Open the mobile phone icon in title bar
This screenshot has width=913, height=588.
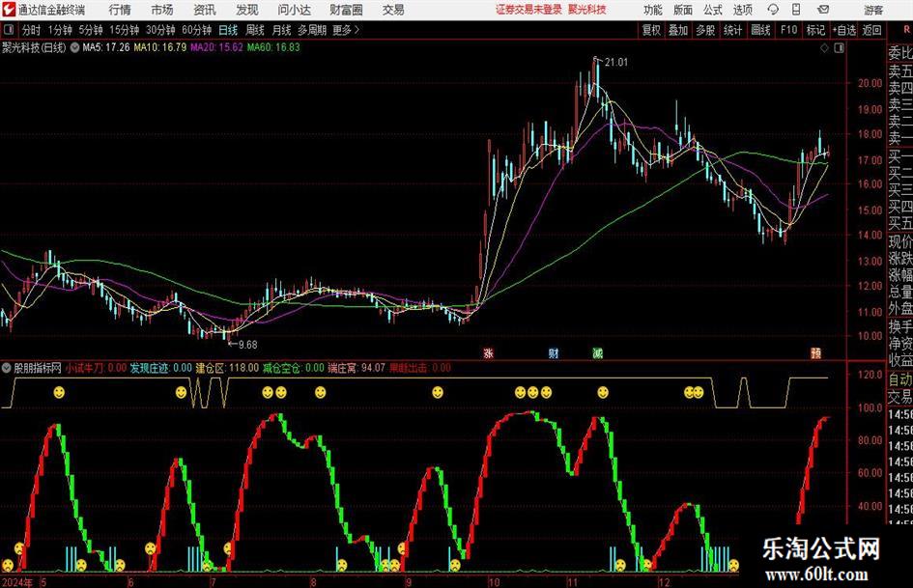(x=796, y=10)
